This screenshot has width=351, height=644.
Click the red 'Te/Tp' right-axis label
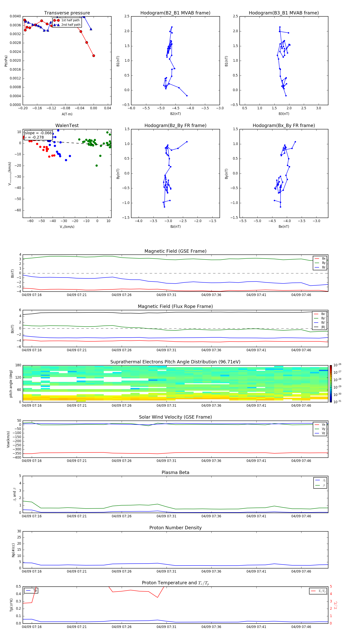[x=336, y=605]
